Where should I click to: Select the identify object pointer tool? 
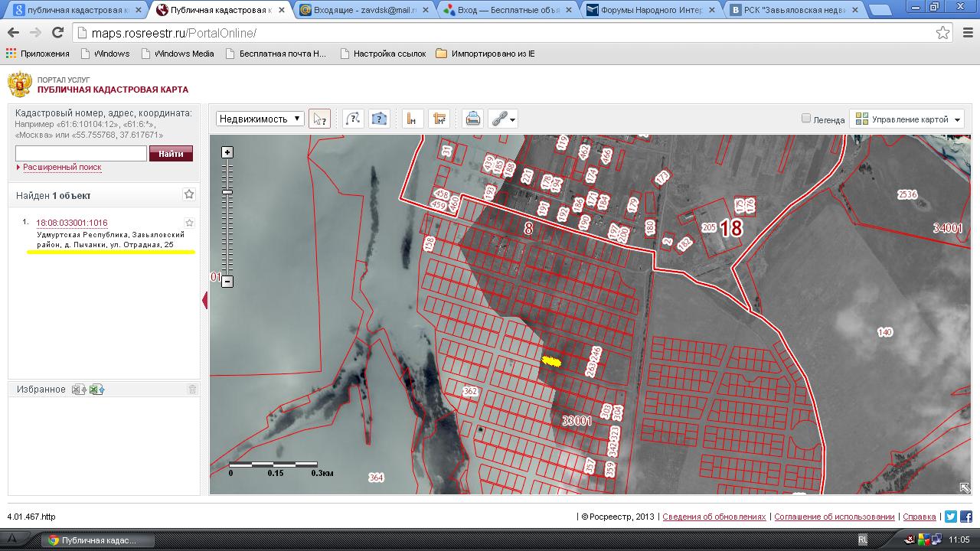coord(319,119)
